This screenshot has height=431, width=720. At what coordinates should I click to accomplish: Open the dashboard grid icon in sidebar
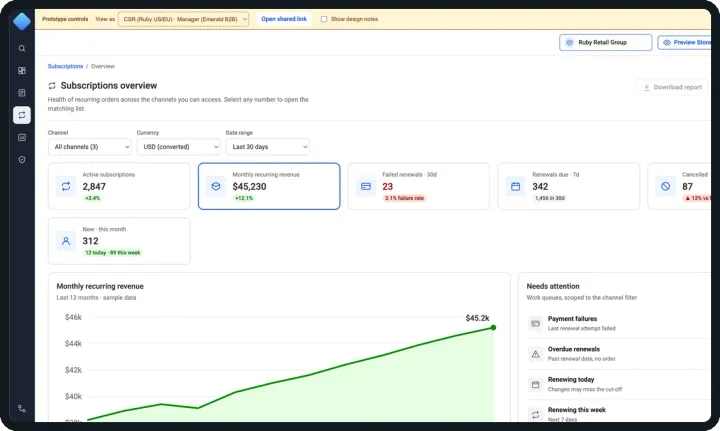point(22,71)
